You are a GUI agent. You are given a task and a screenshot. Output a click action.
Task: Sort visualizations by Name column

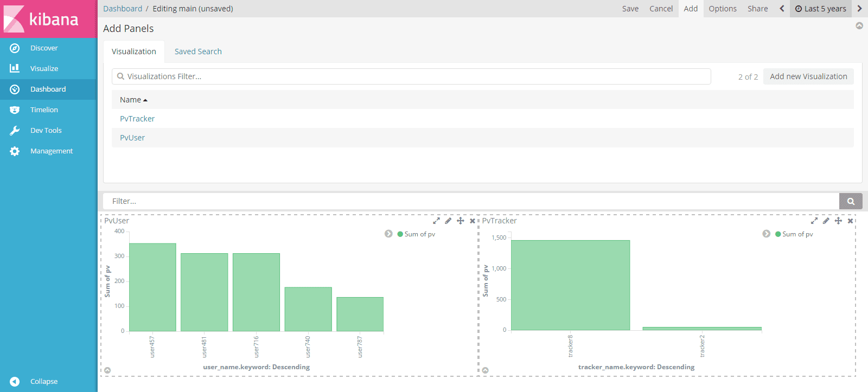[133, 100]
